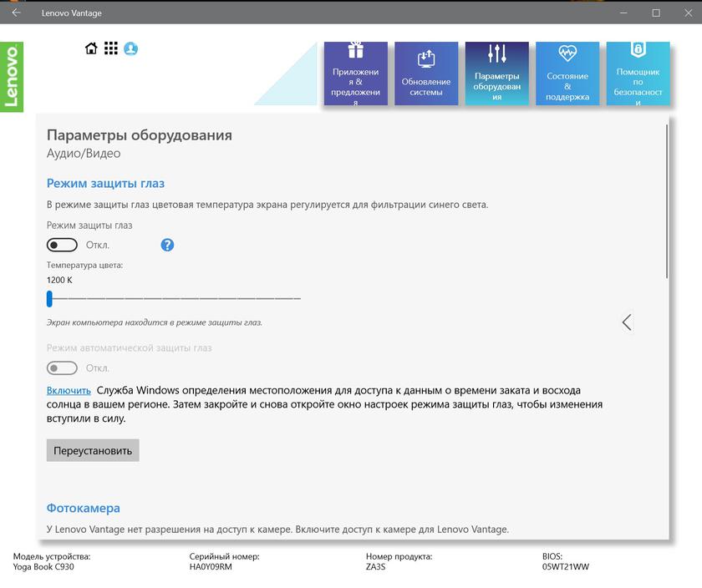Click the color temperature slider handle
The height and width of the screenshot is (588, 702).
click(x=49, y=298)
